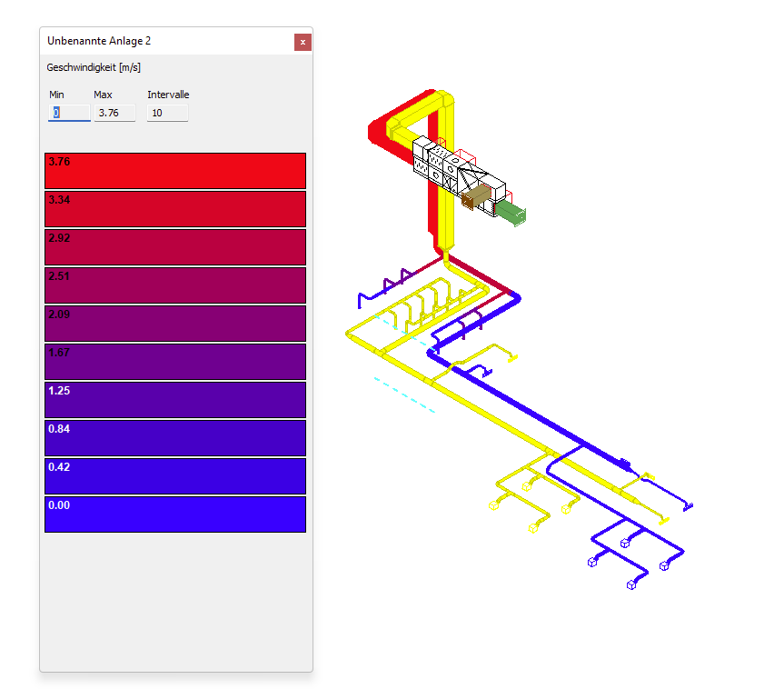Screen dimensions: 784x689
Task: Select the 0.84 color band
Action: (174, 438)
